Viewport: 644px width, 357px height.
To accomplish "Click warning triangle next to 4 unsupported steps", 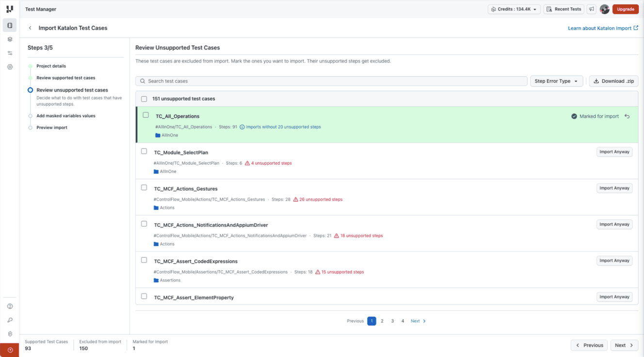I will [247, 163].
